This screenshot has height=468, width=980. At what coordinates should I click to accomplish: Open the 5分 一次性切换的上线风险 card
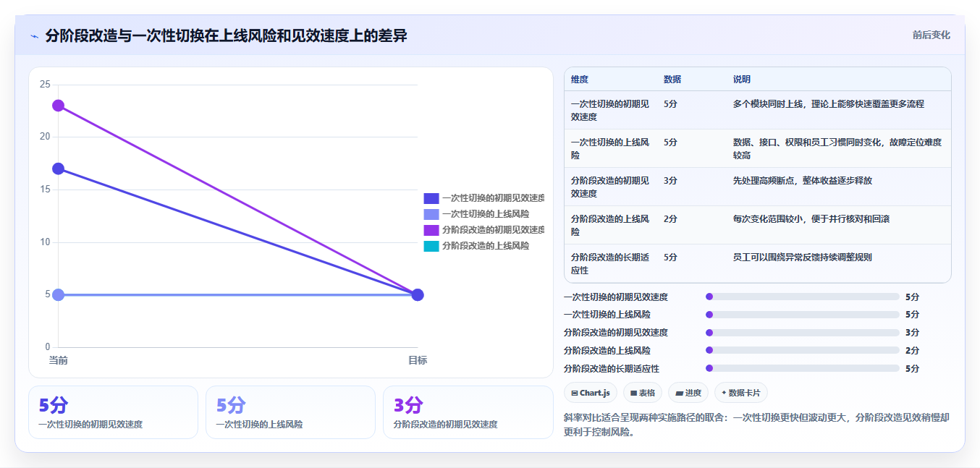point(290,412)
